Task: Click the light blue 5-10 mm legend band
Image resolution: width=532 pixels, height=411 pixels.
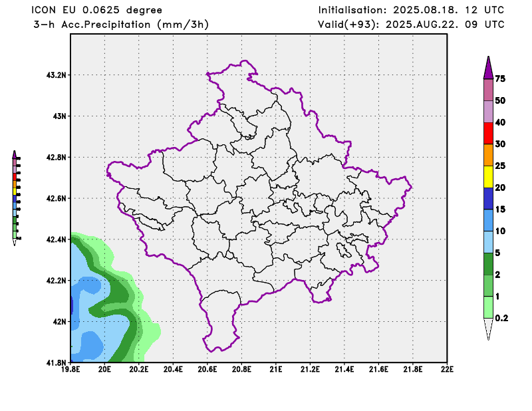Action: (488, 242)
